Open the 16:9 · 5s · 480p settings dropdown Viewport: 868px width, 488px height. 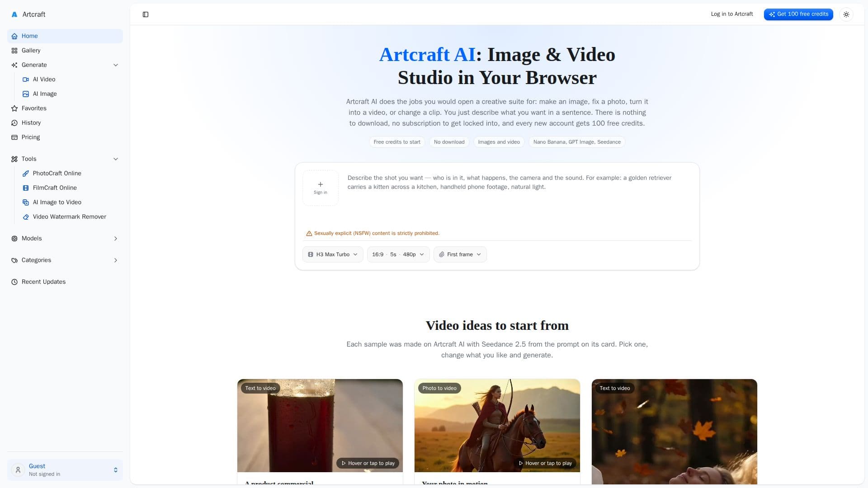pyautogui.click(x=398, y=254)
